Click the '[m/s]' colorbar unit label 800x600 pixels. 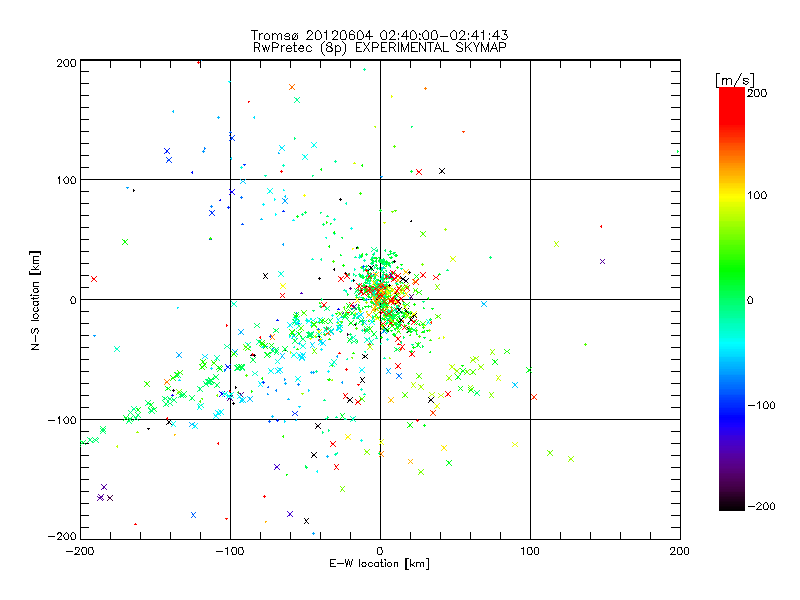734,80
